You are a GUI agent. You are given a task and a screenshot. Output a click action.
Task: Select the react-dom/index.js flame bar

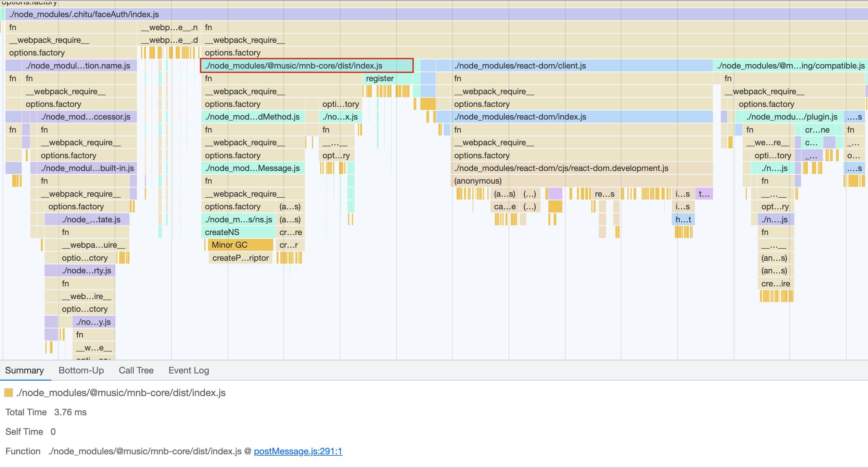(582, 117)
